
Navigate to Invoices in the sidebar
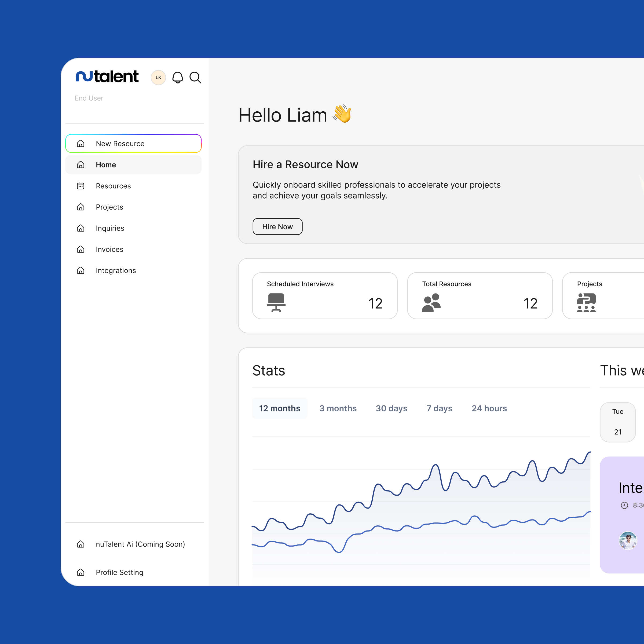pyautogui.click(x=109, y=249)
